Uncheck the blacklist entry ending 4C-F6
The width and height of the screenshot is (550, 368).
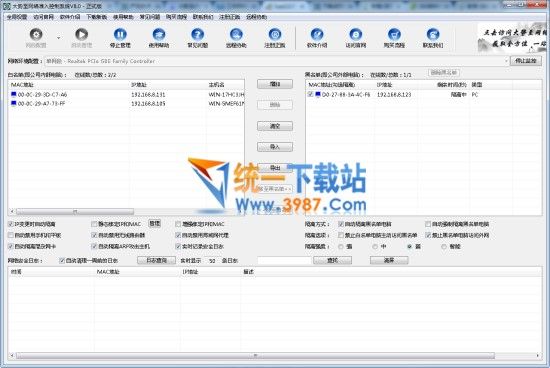310,94
